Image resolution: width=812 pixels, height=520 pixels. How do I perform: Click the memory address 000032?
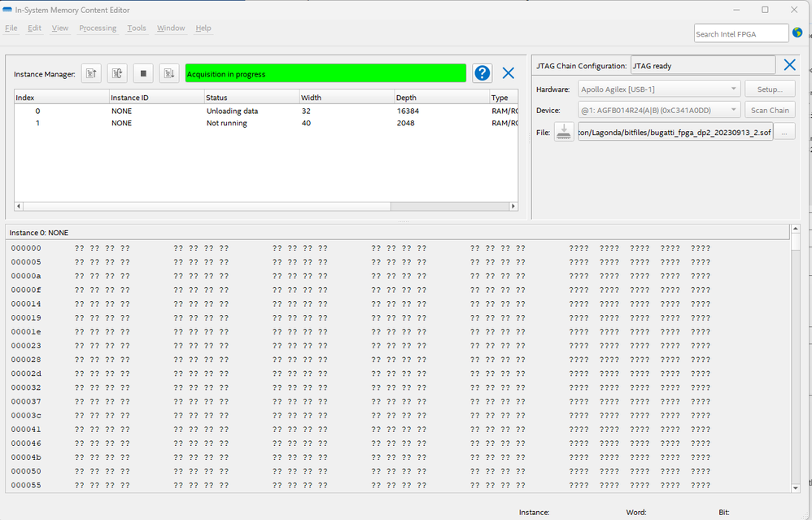[x=26, y=387]
